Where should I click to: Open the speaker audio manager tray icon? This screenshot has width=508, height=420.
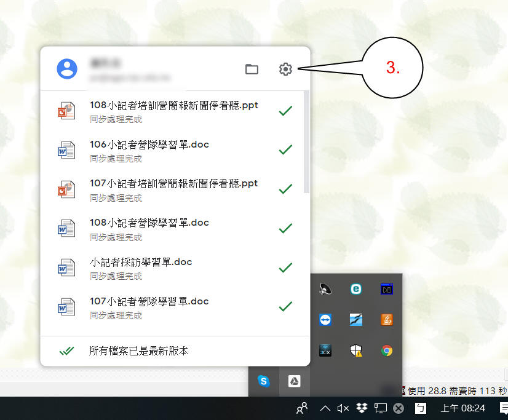[x=325, y=289]
